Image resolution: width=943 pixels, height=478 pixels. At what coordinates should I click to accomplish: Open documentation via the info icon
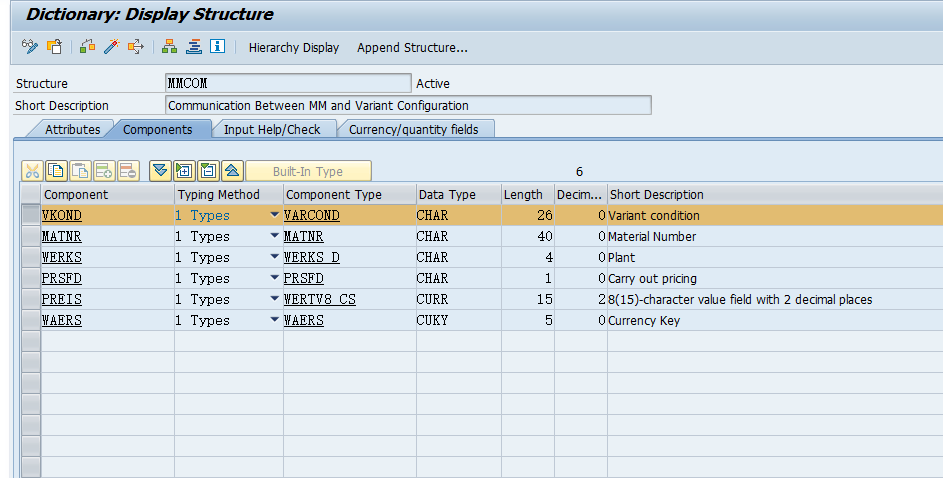(217, 47)
